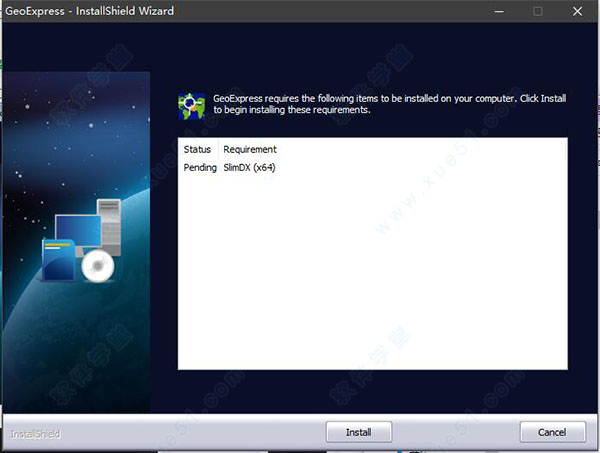Select the SlimDX (x64) requirement entry

coord(249,167)
